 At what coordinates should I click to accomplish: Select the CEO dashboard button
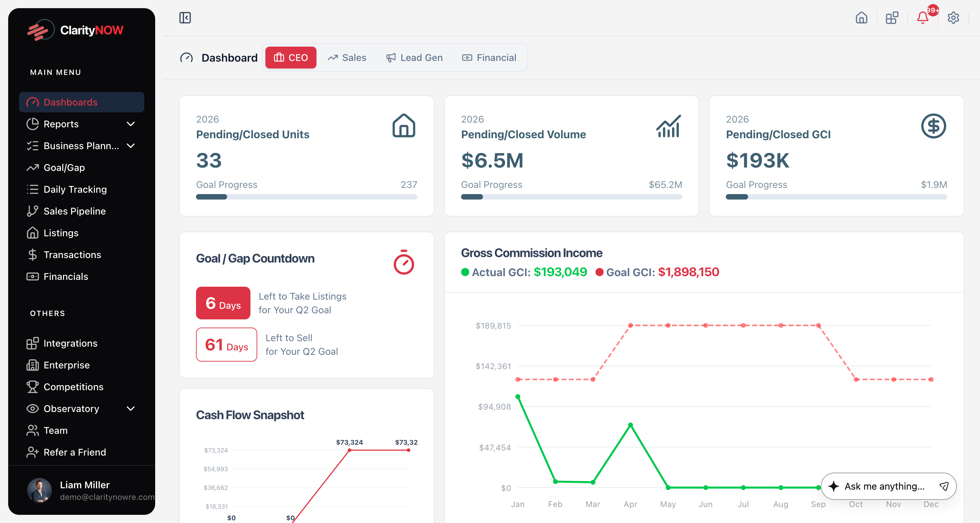291,58
